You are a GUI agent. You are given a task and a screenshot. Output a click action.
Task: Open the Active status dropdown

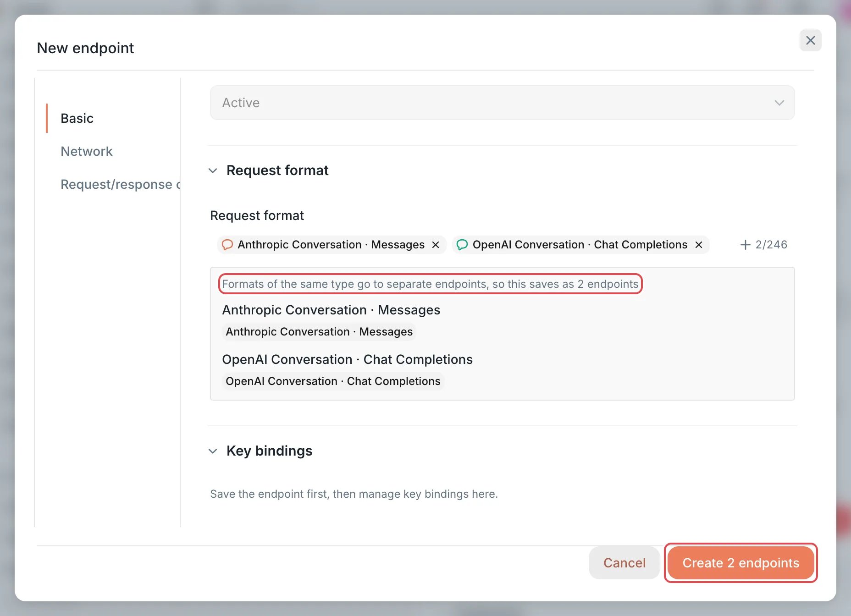click(x=503, y=103)
